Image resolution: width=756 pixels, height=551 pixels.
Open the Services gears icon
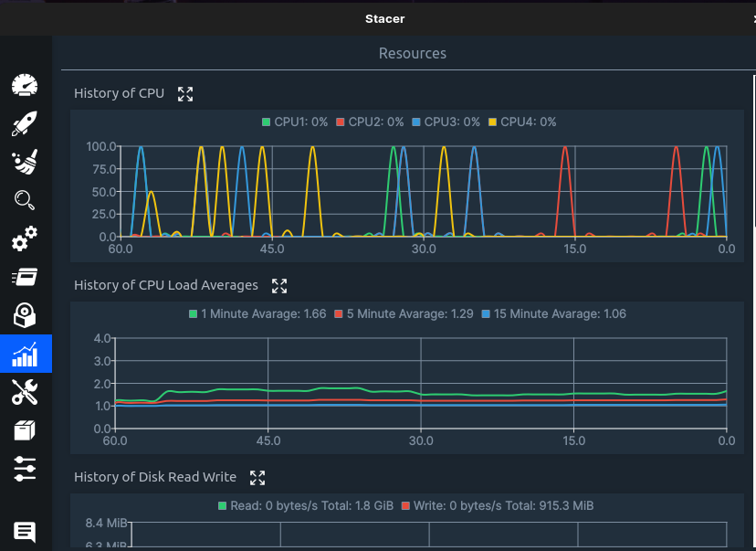tap(25, 239)
